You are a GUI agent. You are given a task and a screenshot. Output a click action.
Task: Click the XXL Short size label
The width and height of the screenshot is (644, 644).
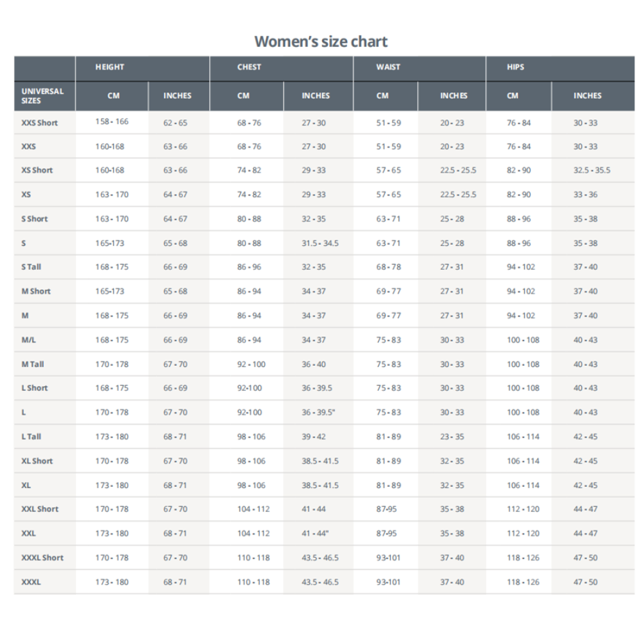tap(40, 509)
